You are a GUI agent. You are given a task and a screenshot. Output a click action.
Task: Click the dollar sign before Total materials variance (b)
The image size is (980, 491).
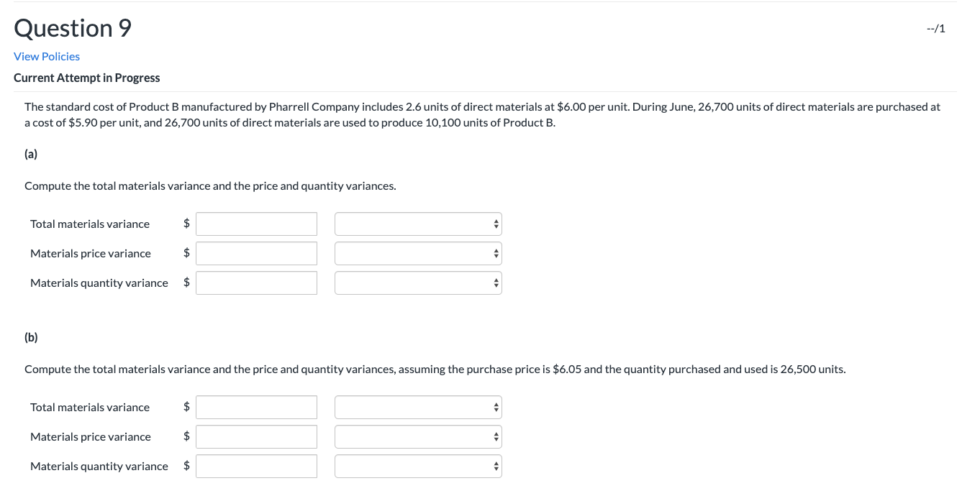coord(186,407)
